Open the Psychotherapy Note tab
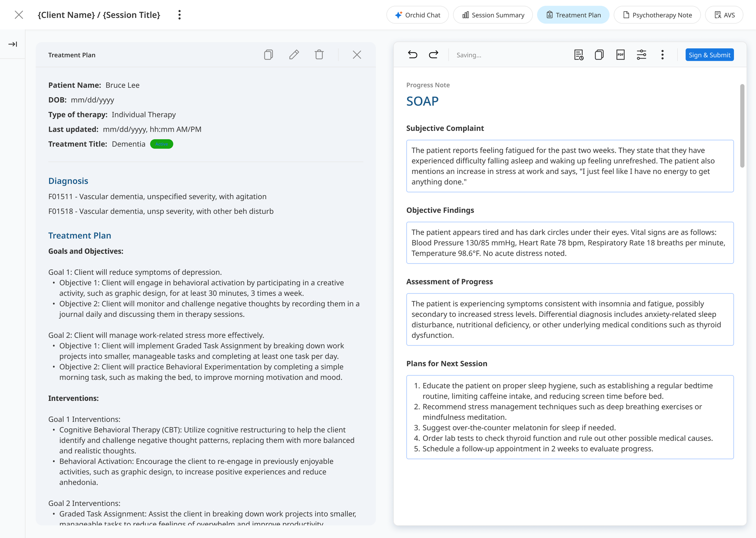This screenshot has width=756, height=538. pos(657,15)
